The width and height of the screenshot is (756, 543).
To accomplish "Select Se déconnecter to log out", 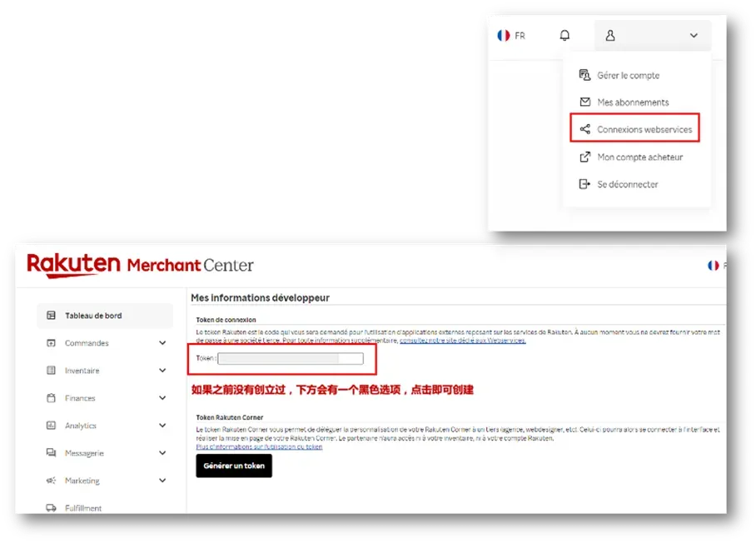I will coord(618,184).
